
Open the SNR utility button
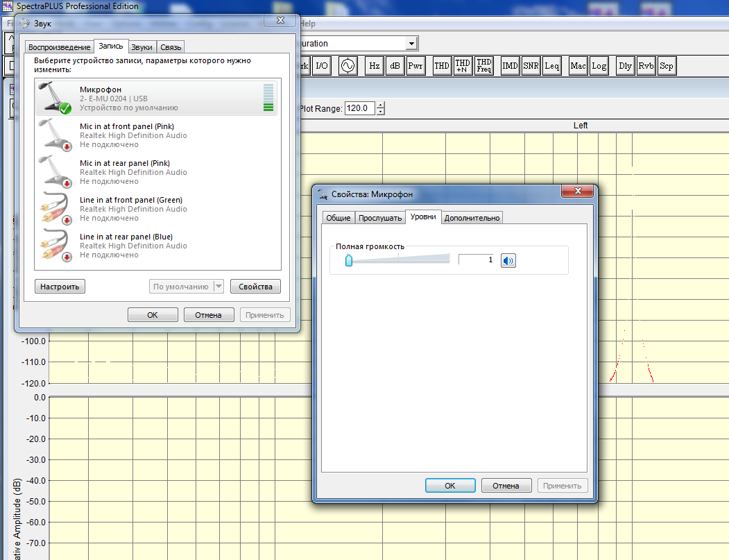pyautogui.click(x=531, y=66)
